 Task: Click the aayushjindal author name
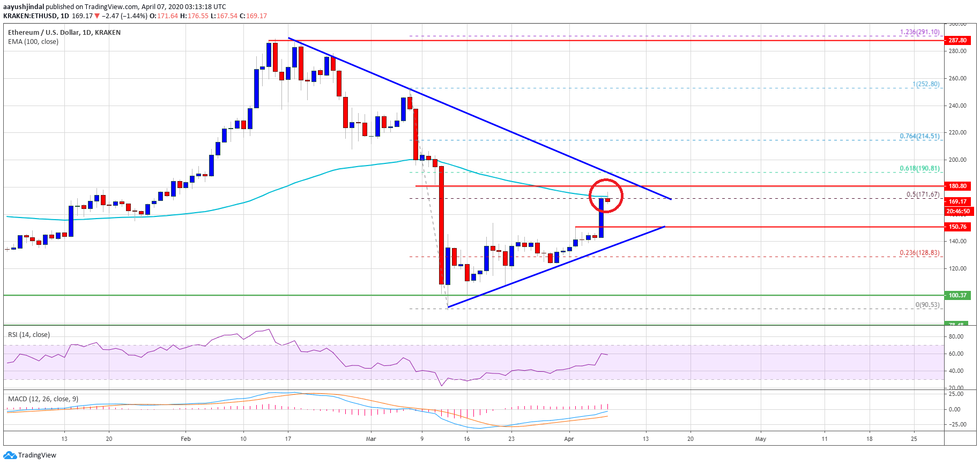pyautogui.click(x=24, y=7)
